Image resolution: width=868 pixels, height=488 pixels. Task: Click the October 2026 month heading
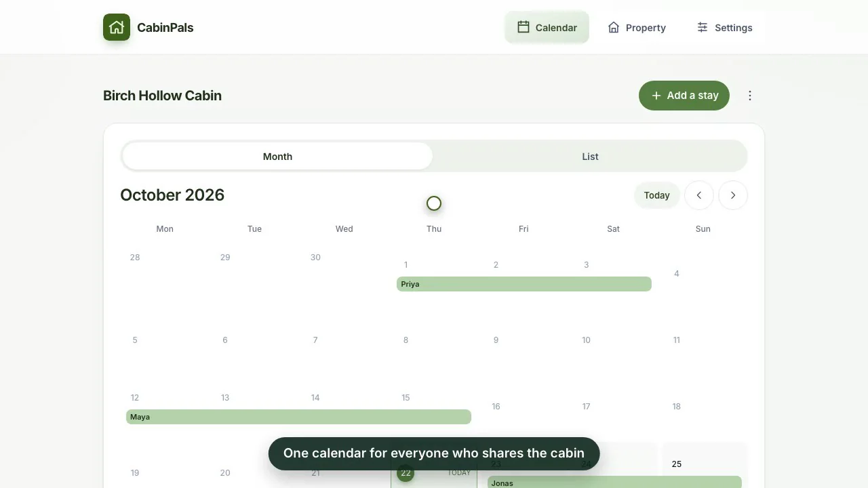(172, 195)
